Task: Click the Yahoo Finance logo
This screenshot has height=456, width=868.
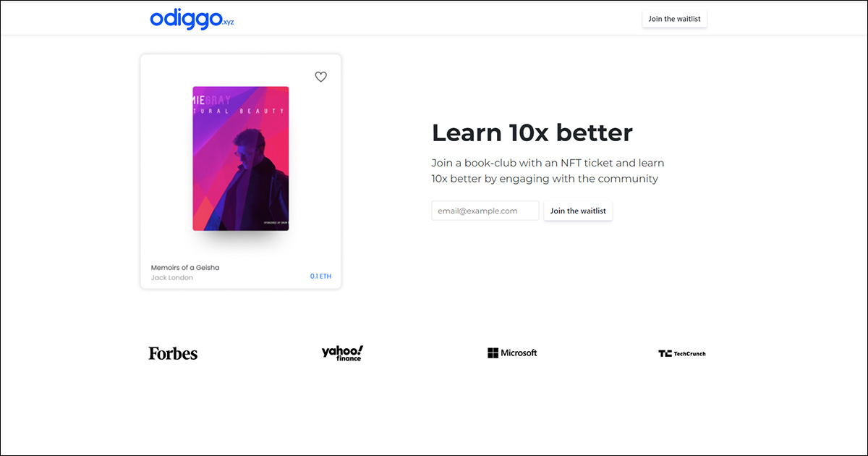Action: click(342, 352)
